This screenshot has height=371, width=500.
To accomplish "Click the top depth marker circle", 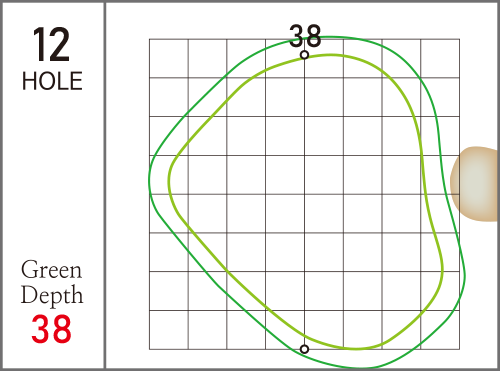I will [x=304, y=55].
